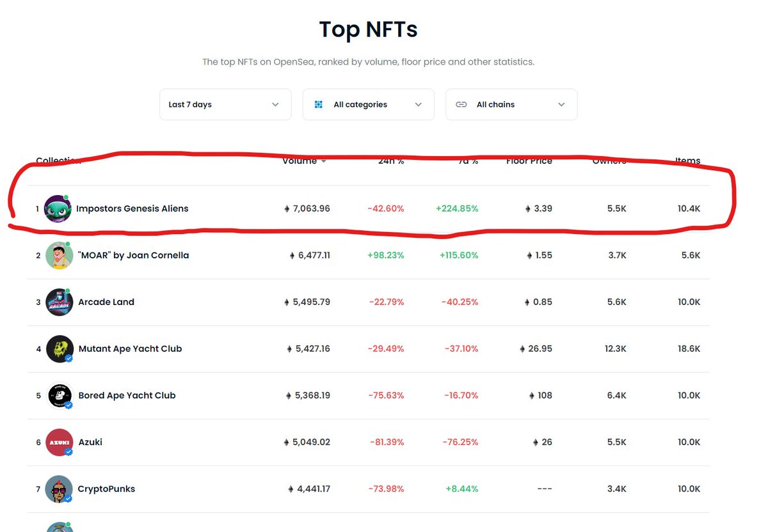
Task: Click the Top NFTs page heading
Action: (369, 29)
